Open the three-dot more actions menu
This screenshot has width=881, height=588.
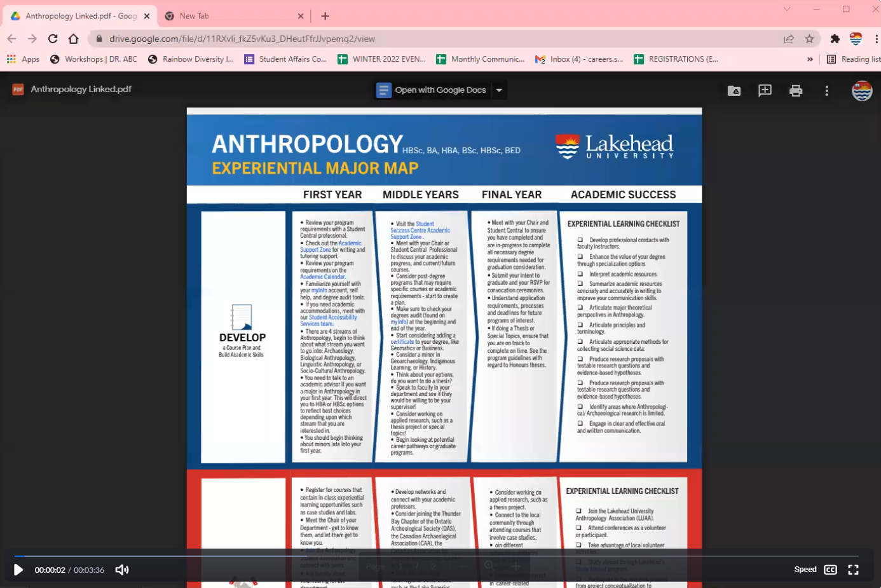[826, 91]
